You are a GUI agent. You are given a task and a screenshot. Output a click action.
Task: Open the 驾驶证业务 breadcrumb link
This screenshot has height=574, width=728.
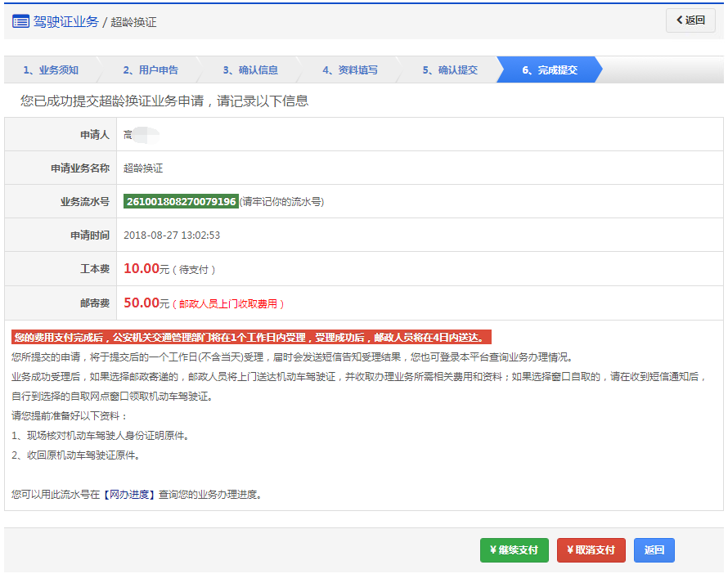(x=65, y=21)
